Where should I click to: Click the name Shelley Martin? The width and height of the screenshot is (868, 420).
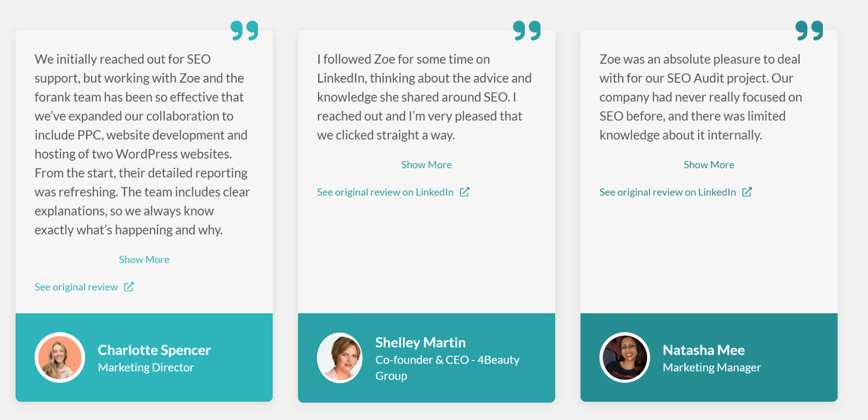[420, 342]
